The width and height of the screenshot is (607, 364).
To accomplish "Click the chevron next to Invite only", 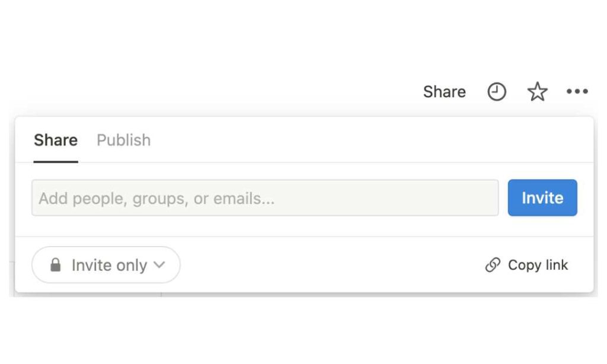I will click(159, 266).
